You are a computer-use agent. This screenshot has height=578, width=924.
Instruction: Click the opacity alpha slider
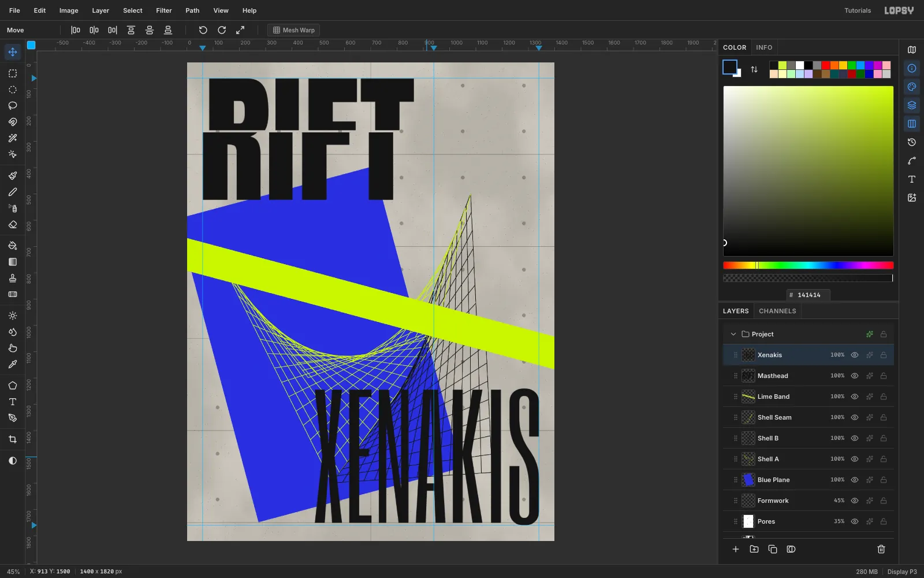pyautogui.click(x=808, y=278)
